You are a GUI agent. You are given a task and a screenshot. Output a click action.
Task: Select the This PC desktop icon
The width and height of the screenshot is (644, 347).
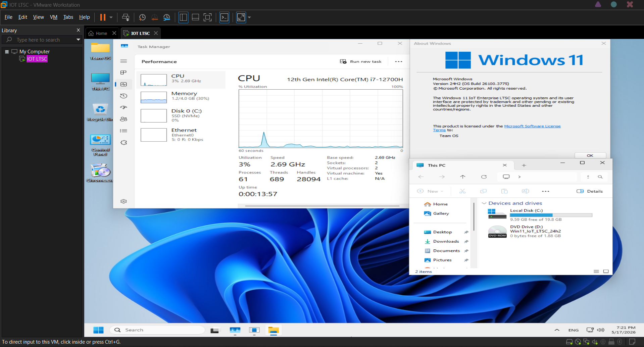100,82
